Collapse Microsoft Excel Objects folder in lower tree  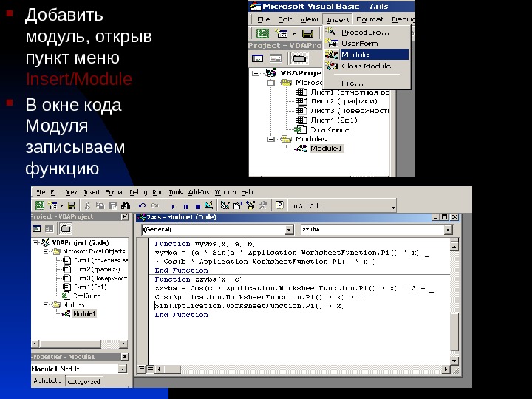(x=47, y=251)
